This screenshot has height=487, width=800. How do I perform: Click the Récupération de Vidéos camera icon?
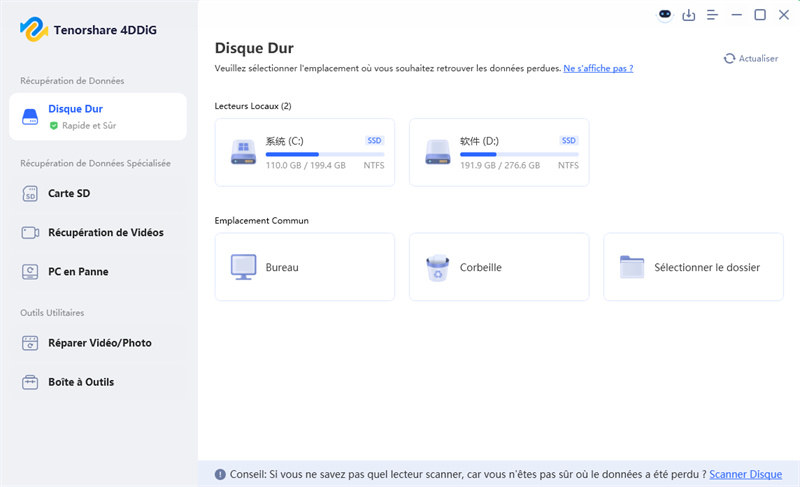(x=30, y=232)
